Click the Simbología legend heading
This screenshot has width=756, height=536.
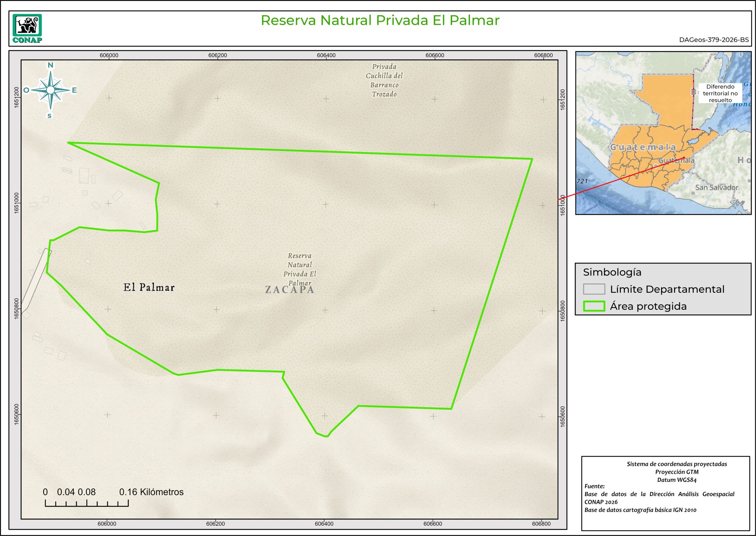[612, 272]
